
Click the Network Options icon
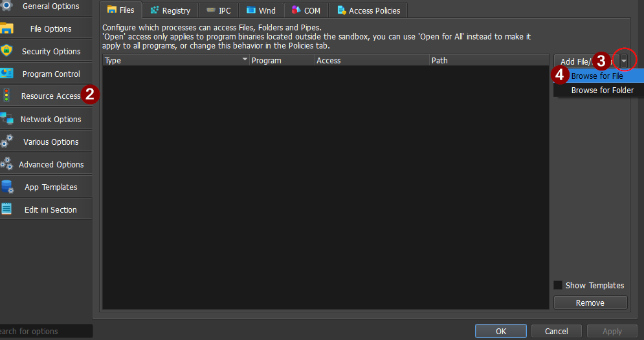(x=6, y=119)
